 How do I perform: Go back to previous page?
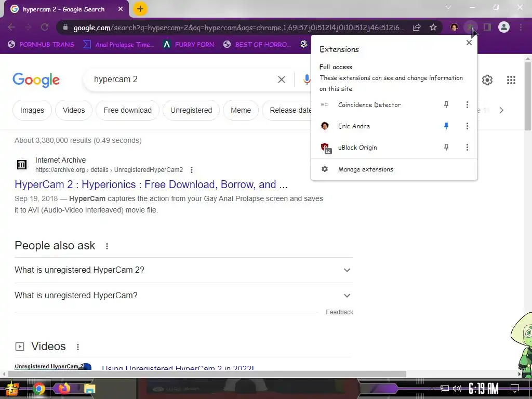[11, 27]
